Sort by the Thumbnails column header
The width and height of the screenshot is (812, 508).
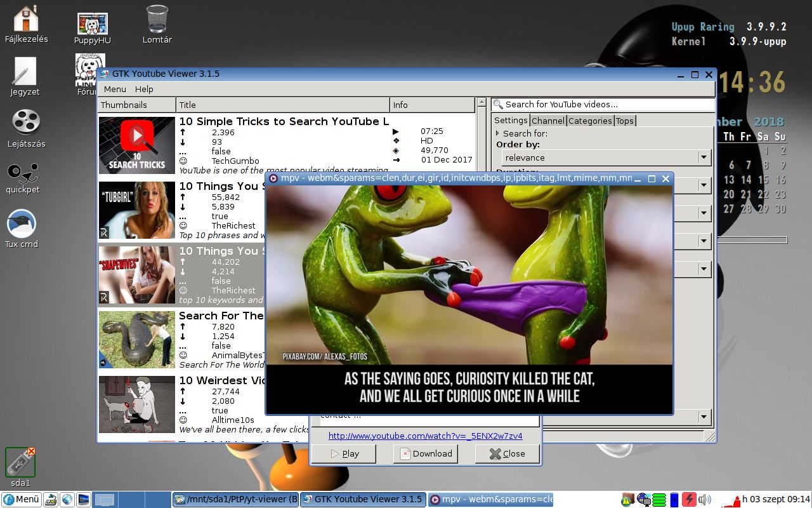pyautogui.click(x=136, y=105)
